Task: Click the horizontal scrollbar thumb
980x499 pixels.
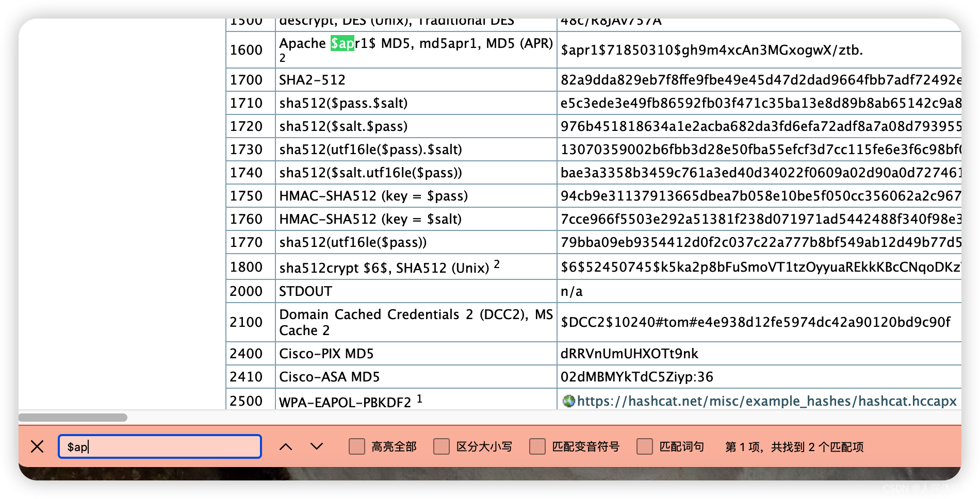Action: click(x=73, y=417)
